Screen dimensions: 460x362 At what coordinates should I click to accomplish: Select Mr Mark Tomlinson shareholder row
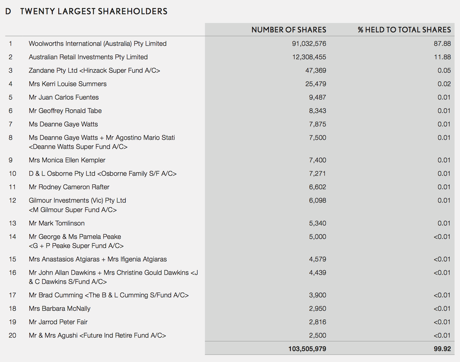(230, 223)
